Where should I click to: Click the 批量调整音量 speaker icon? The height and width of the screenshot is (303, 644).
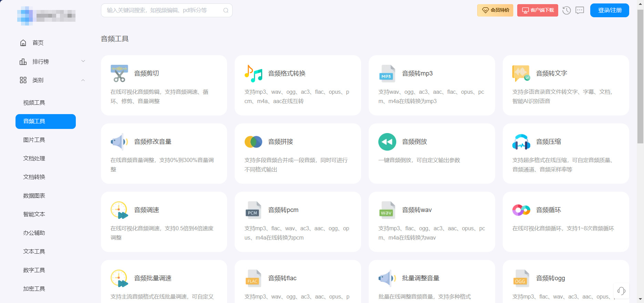pos(387,278)
